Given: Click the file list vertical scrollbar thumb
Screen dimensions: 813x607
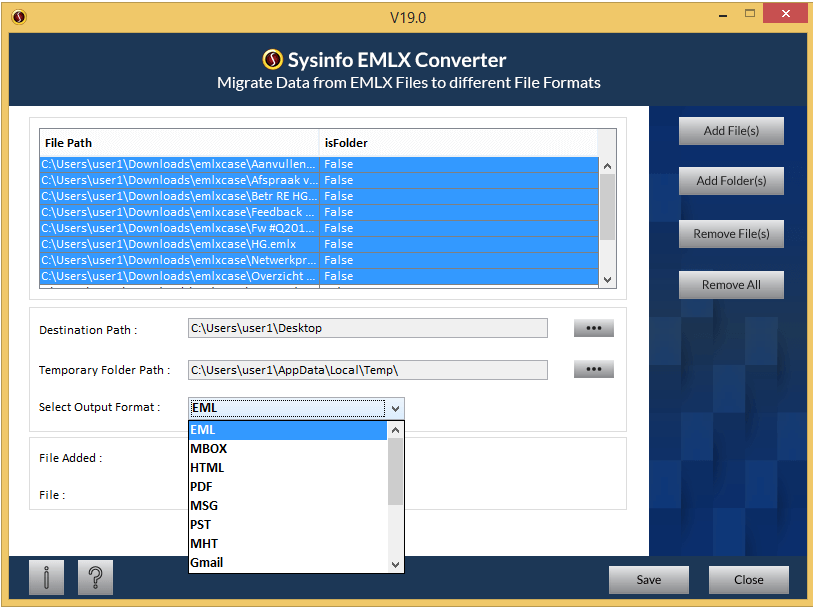Looking at the screenshot, I should point(608,207).
